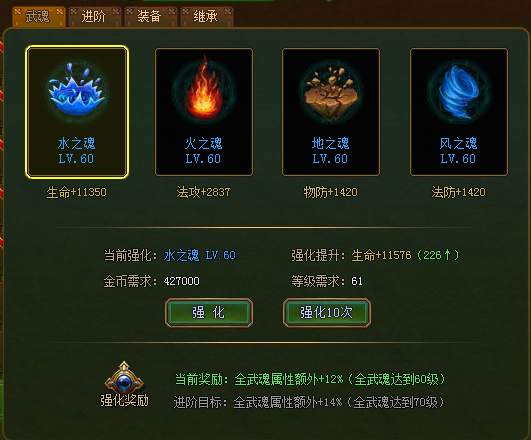Select the wind soul tornado icon
531x440 pixels.
(x=459, y=91)
